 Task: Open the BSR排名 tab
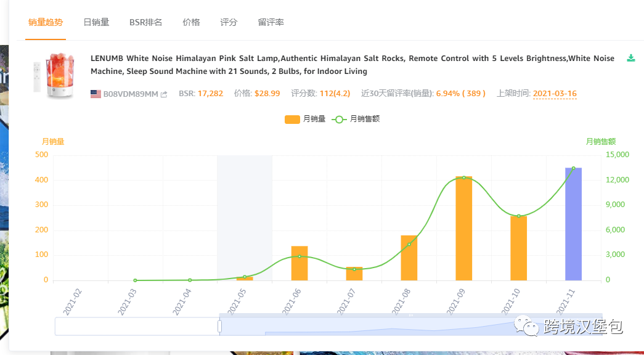(x=146, y=22)
